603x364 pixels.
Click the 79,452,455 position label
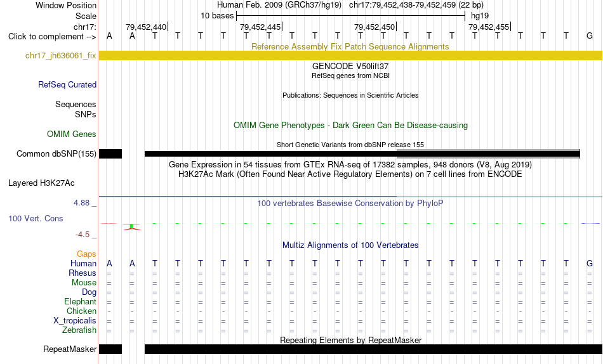point(489,27)
